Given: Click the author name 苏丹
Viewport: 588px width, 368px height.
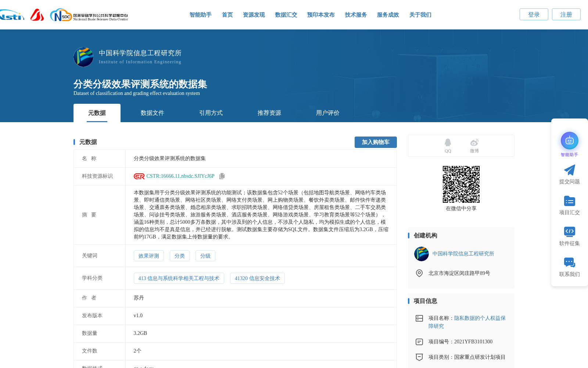Looking at the screenshot, I should [139, 298].
